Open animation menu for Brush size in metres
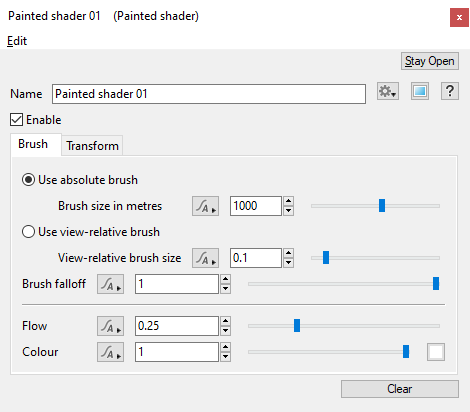This screenshot has width=470, height=412. (x=205, y=206)
